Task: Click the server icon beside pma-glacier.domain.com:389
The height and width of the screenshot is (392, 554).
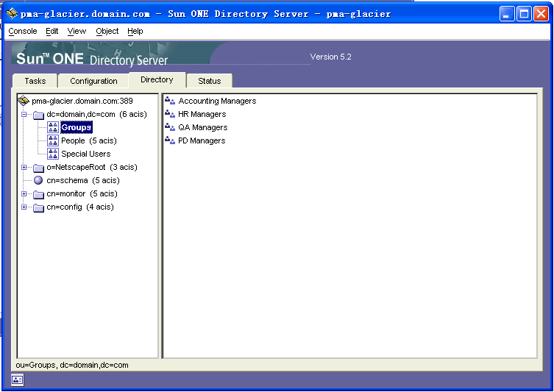Action: pyautogui.click(x=24, y=101)
